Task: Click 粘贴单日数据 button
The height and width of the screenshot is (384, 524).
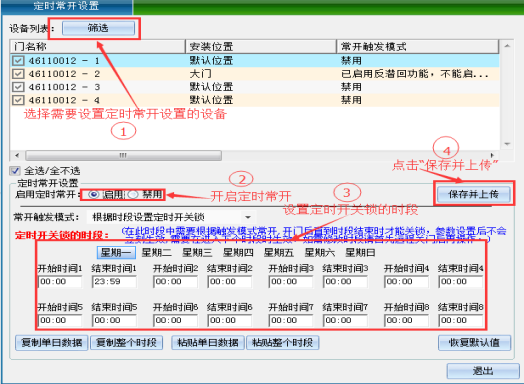Action: [x=208, y=343]
